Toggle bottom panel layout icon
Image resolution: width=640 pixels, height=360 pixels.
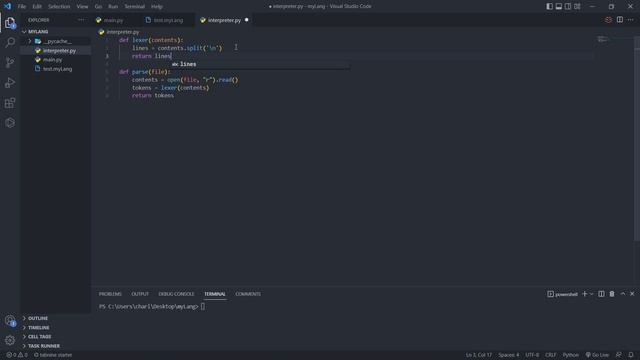559,7
